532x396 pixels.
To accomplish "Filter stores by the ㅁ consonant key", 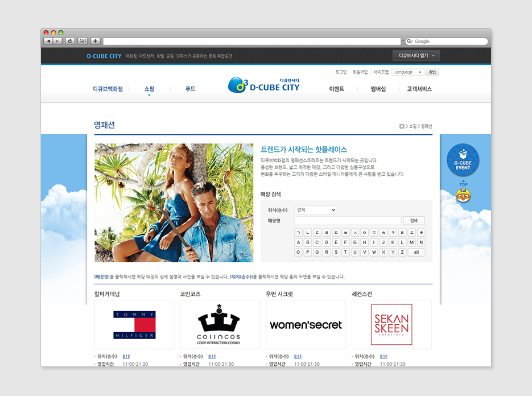I will (x=336, y=233).
